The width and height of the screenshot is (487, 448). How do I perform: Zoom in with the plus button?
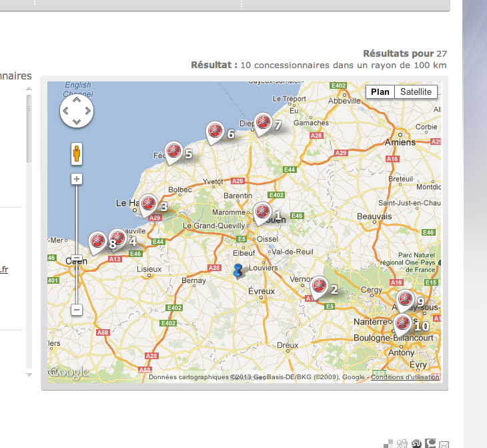(x=77, y=179)
